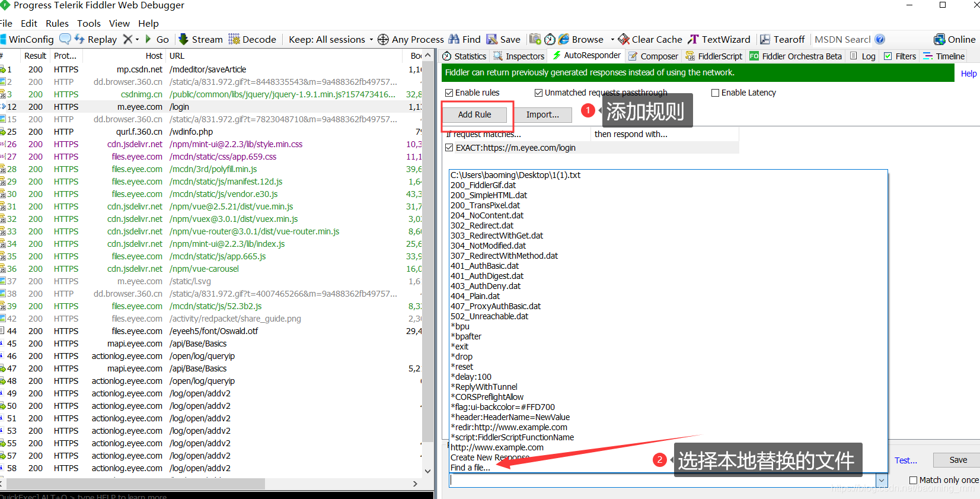Switch to the Filters tab
Screen dimensions: 980x499
pyautogui.click(x=900, y=56)
